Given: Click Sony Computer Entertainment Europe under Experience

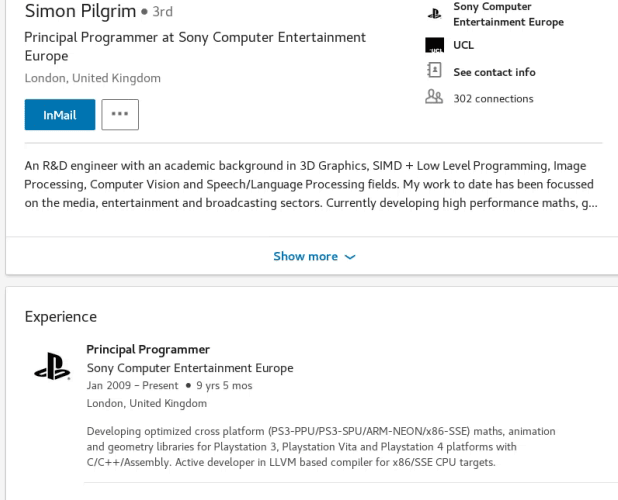Looking at the screenshot, I should (190, 368).
